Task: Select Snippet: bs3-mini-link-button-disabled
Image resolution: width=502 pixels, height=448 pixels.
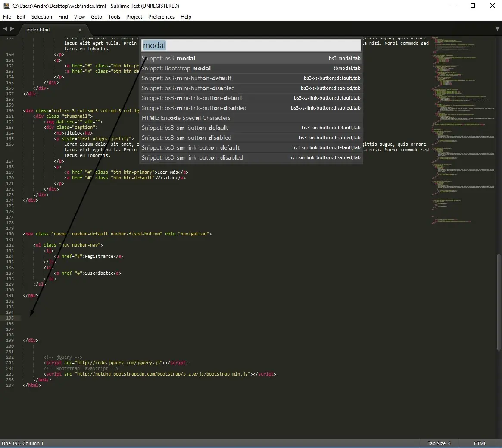Action: coord(251,108)
